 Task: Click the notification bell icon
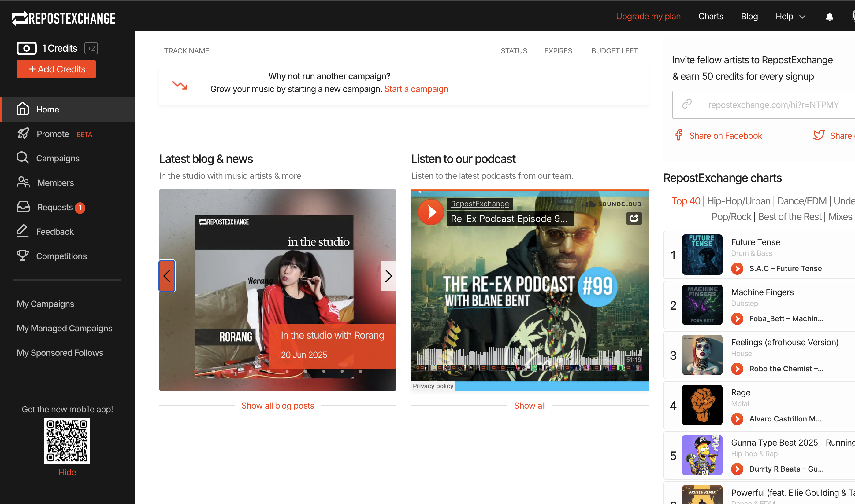point(829,17)
